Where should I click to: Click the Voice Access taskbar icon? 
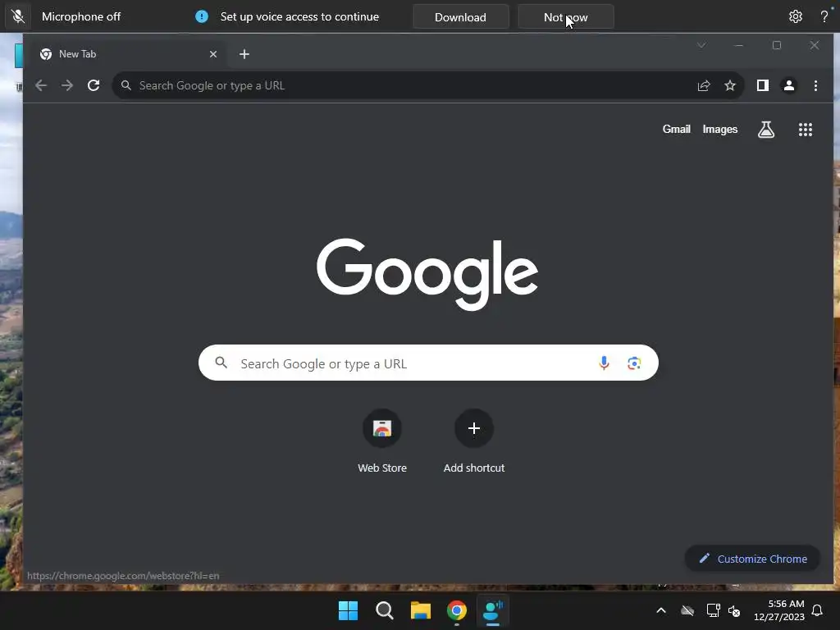pyautogui.click(x=493, y=610)
